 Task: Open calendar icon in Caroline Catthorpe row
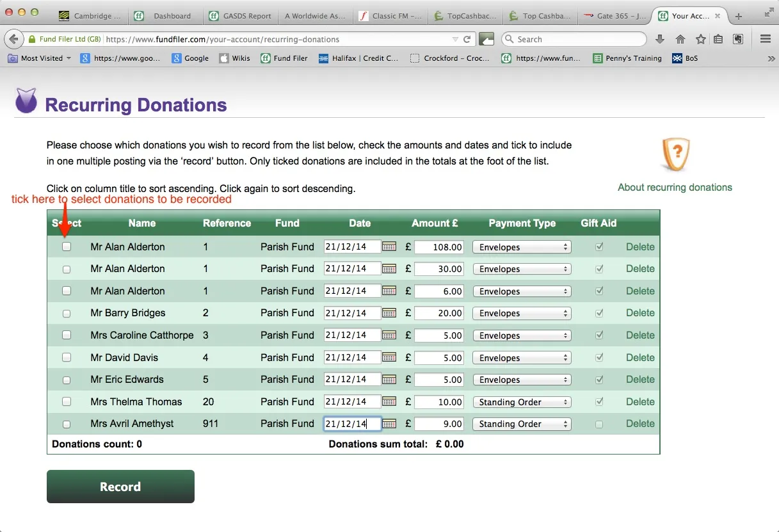389,335
